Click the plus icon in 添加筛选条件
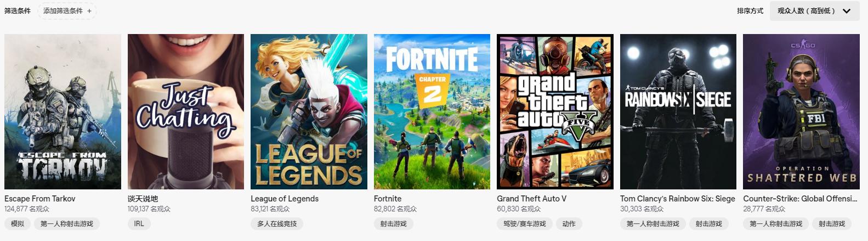The image size is (868, 241). [89, 11]
